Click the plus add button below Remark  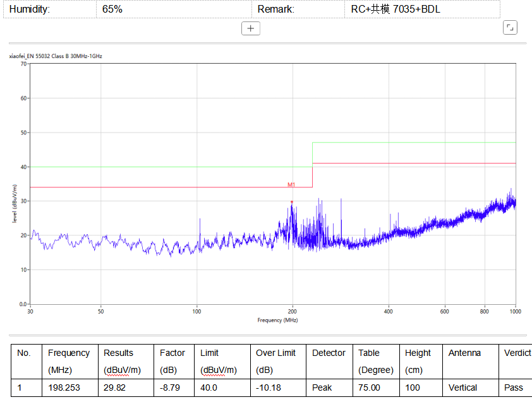[x=251, y=28]
